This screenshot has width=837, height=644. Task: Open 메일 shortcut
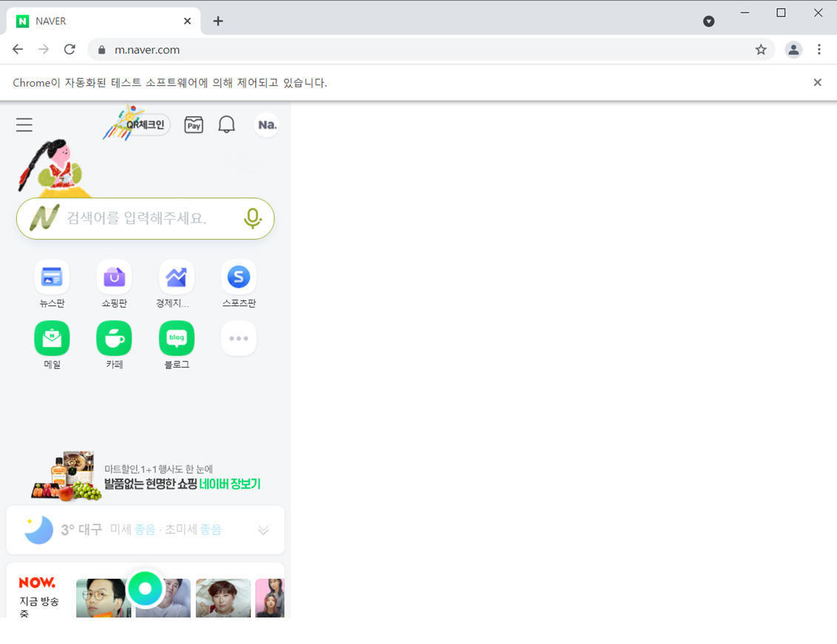point(52,345)
